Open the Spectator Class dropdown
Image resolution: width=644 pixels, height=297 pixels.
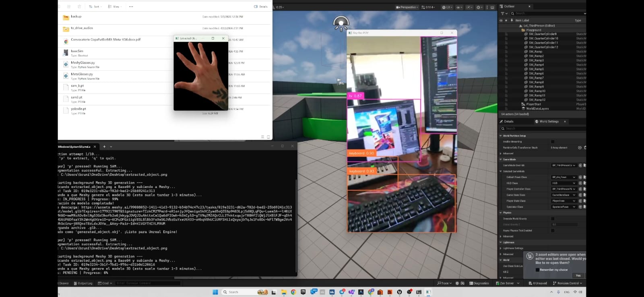coord(563,207)
